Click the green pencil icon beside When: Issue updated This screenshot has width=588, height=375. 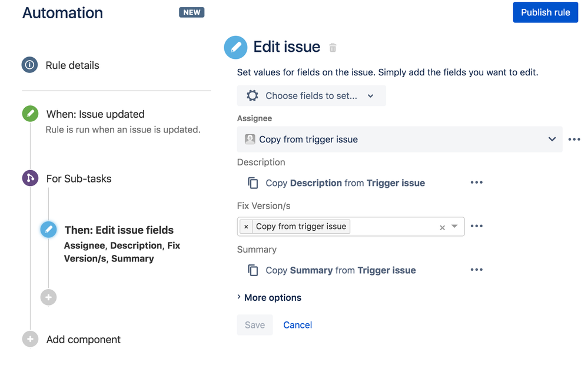pyautogui.click(x=29, y=114)
